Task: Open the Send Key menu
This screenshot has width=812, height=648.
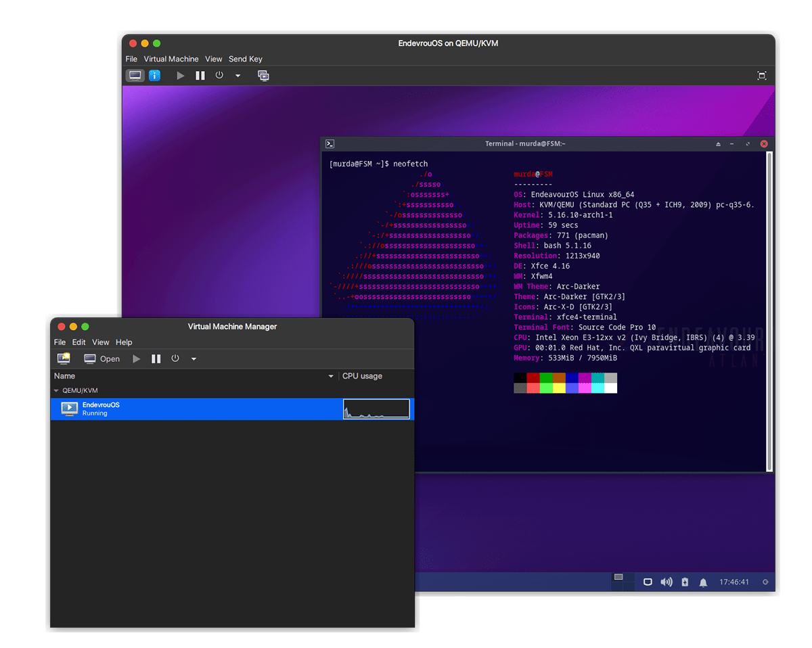Action: (x=245, y=59)
